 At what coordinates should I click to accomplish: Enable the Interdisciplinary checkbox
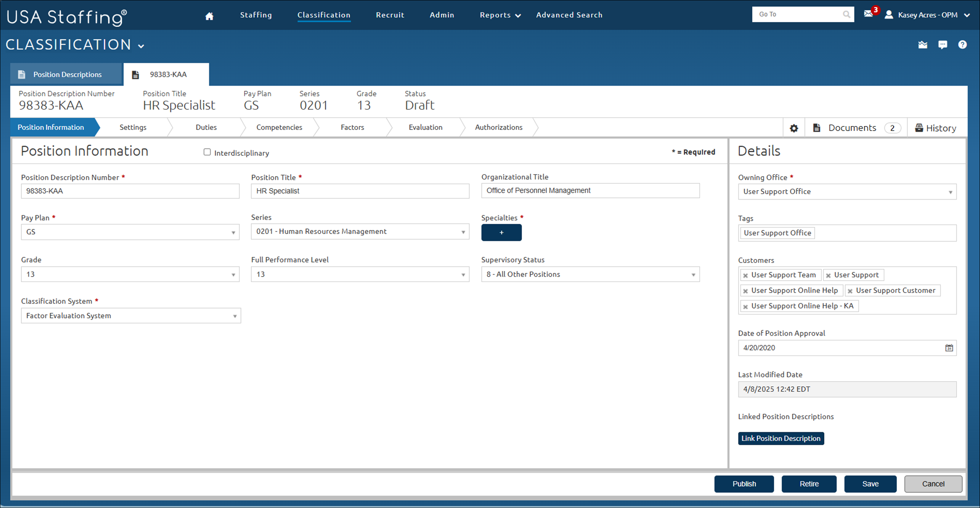[207, 152]
